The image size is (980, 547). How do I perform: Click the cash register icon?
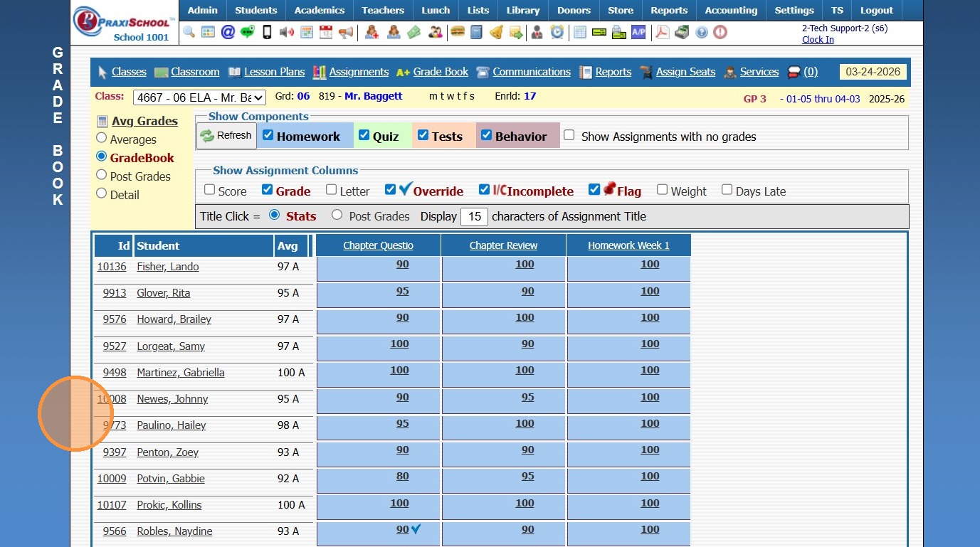click(682, 32)
